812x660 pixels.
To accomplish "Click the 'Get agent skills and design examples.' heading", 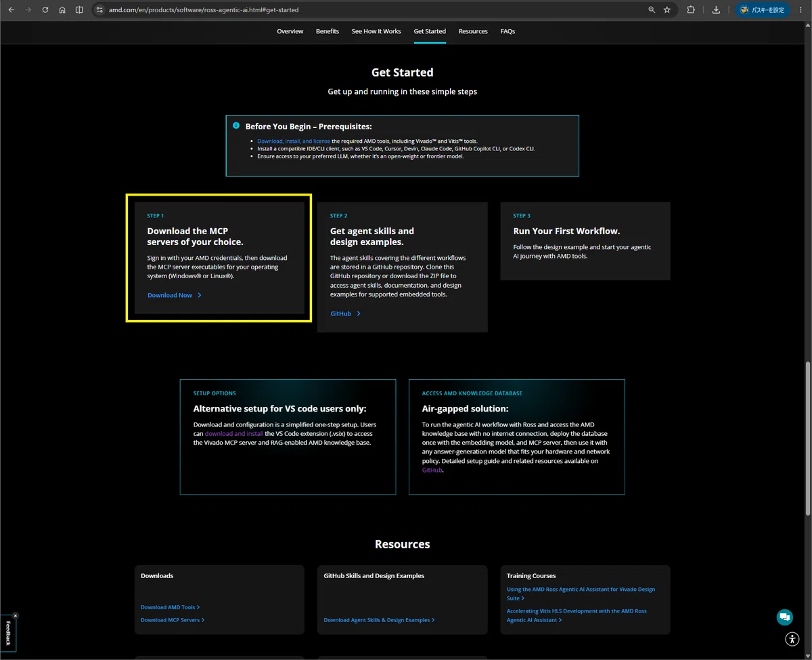I will coord(372,236).
